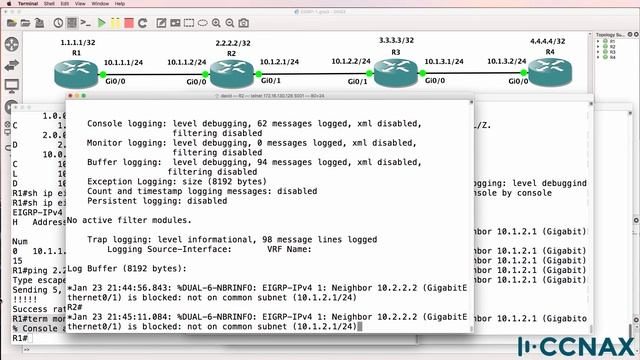Open the Shell menu
This screenshot has width=640, height=360.
(49, 3)
